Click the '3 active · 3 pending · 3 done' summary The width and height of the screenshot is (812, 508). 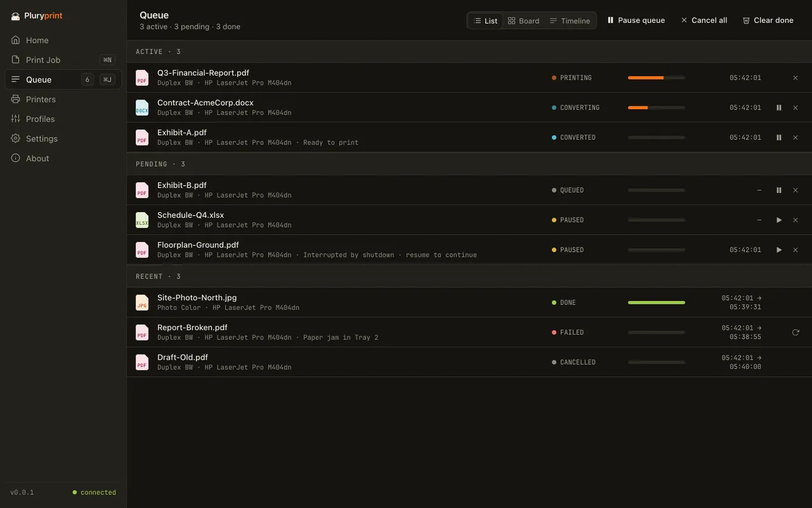190,27
